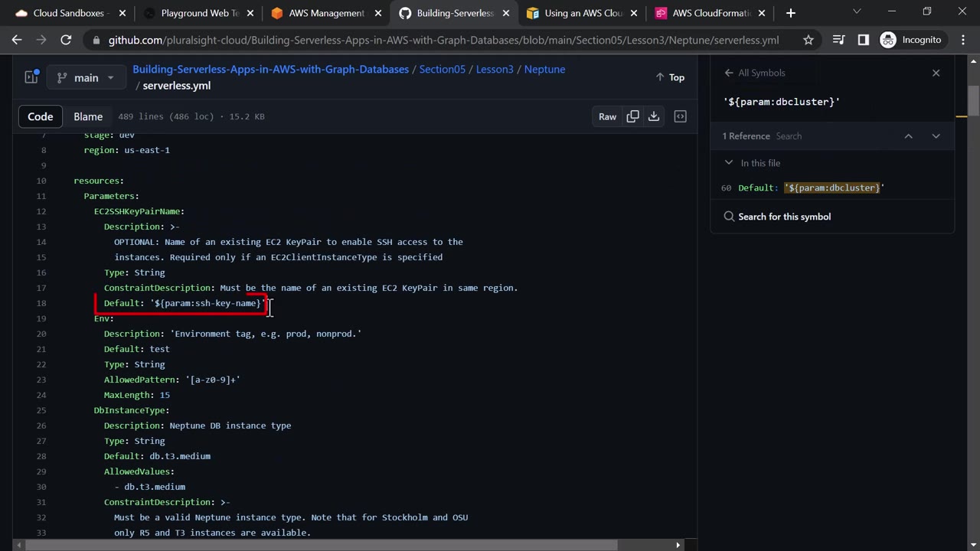The width and height of the screenshot is (980, 551).
Task: Open the Incognito profile button
Action: tap(911, 40)
